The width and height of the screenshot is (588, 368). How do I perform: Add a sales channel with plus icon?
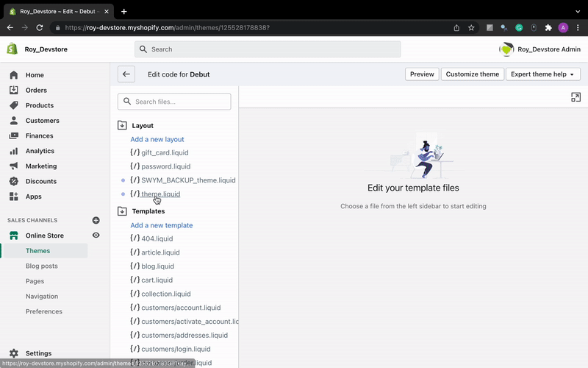click(96, 220)
